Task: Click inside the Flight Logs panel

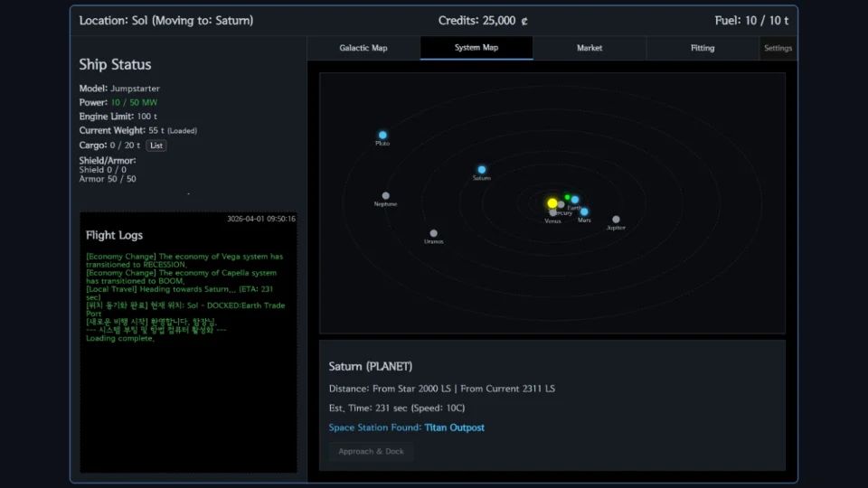Action: coord(188,398)
